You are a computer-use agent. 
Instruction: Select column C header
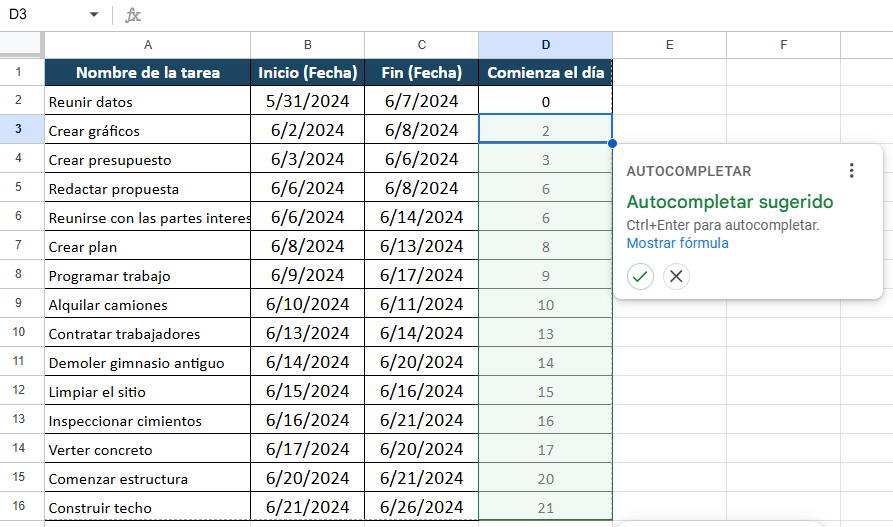(x=421, y=45)
